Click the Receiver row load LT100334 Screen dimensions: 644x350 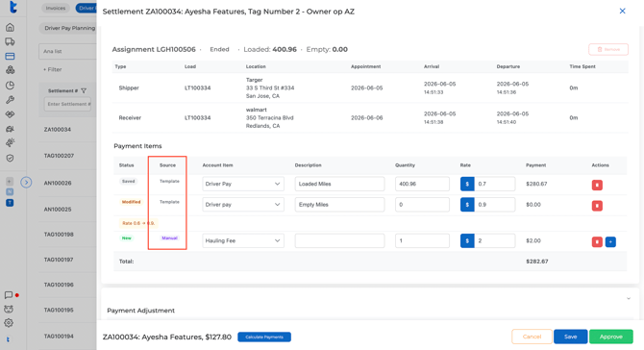click(x=198, y=118)
